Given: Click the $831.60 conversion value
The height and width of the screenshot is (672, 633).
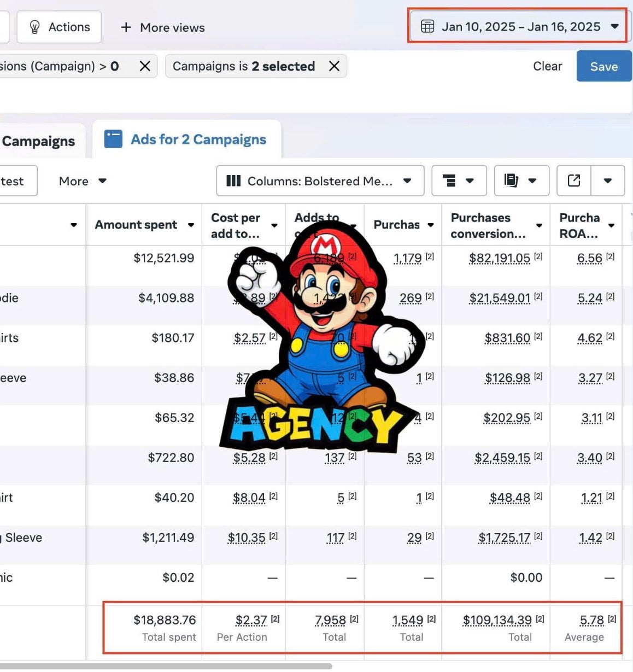Looking at the screenshot, I should tap(507, 338).
